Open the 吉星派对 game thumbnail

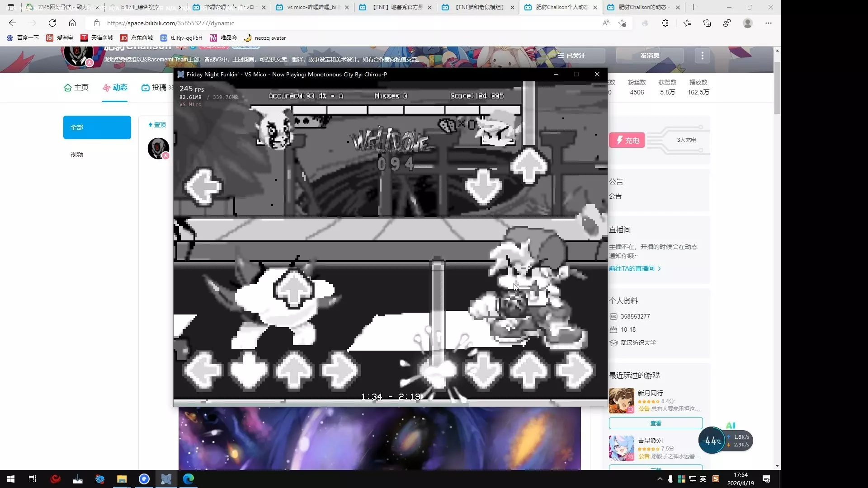click(622, 448)
